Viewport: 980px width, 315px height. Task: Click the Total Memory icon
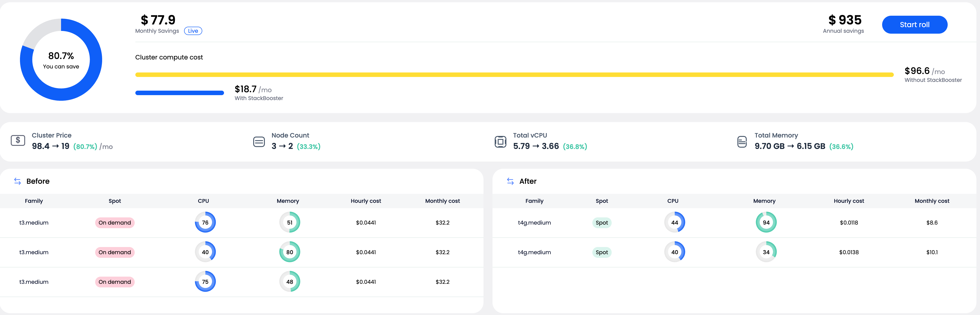[741, 142]
